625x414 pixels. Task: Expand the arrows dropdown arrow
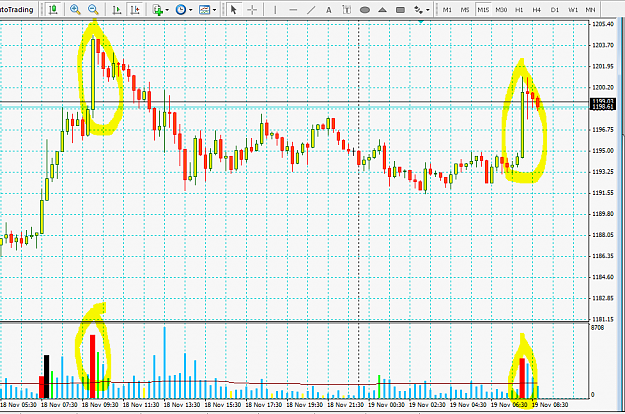coord(428,10)
